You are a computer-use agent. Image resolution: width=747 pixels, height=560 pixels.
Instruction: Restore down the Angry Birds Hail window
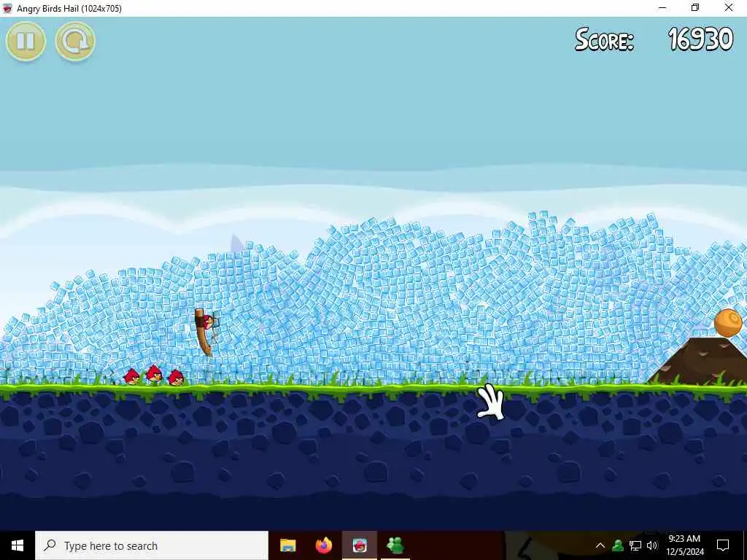pyautogui.click(x=695, y=8)
